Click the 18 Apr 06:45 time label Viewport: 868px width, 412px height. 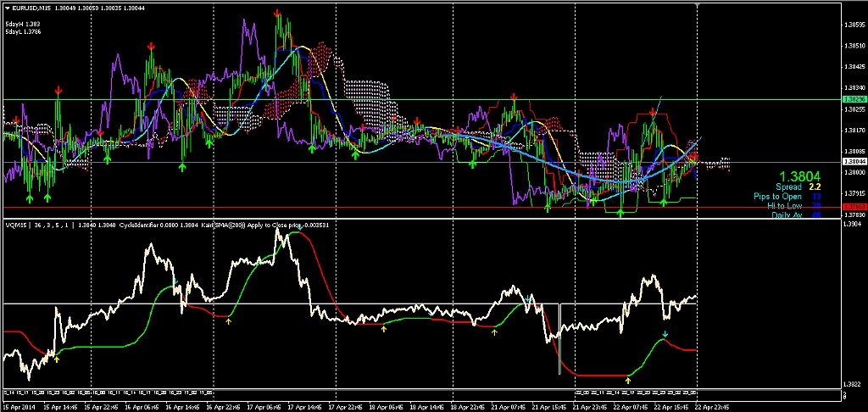click(x=386, y=406)
